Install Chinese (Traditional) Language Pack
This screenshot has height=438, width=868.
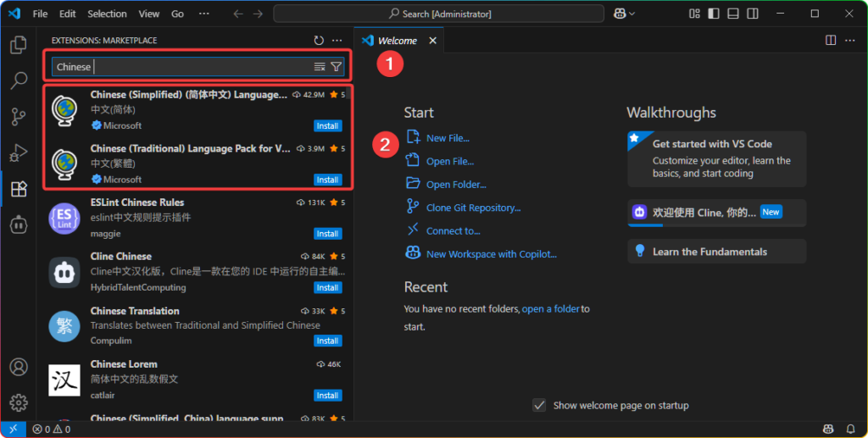pyautogui.click(x=328, y=180)
